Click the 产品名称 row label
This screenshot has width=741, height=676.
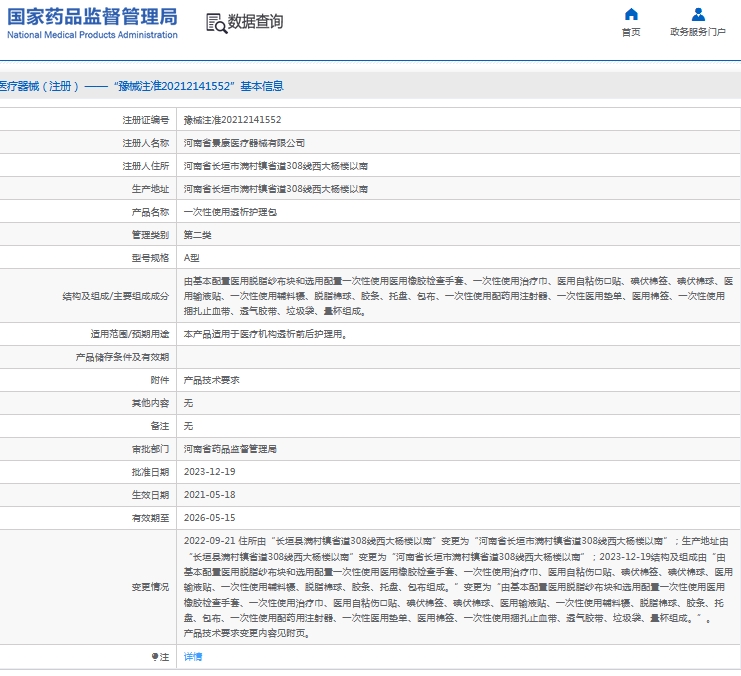(x=150, y=212)
